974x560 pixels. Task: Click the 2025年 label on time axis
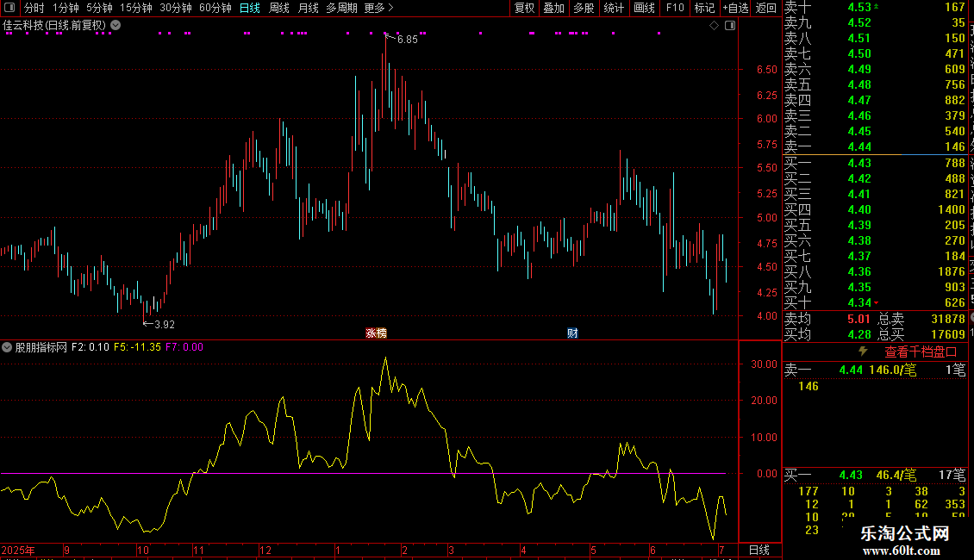[x=18, y=550]
